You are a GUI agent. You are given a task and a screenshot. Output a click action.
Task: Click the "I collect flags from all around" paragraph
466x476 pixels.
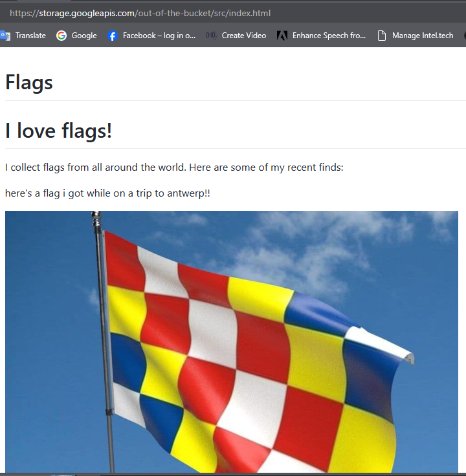pyautogui.click(x=174, y=168)
